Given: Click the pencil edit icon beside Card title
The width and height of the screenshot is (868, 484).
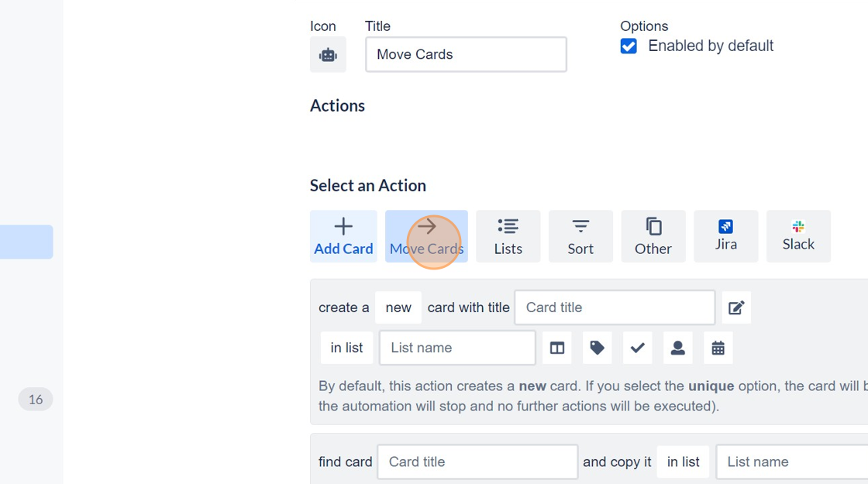Looking at the screenshot, I should pos(736,307).
